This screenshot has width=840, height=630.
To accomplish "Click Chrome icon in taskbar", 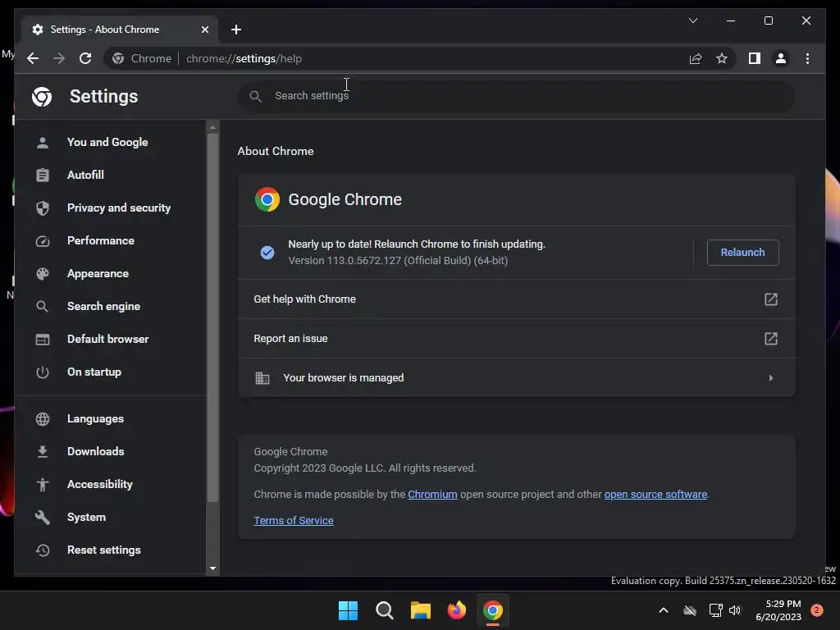I will 493,610.
